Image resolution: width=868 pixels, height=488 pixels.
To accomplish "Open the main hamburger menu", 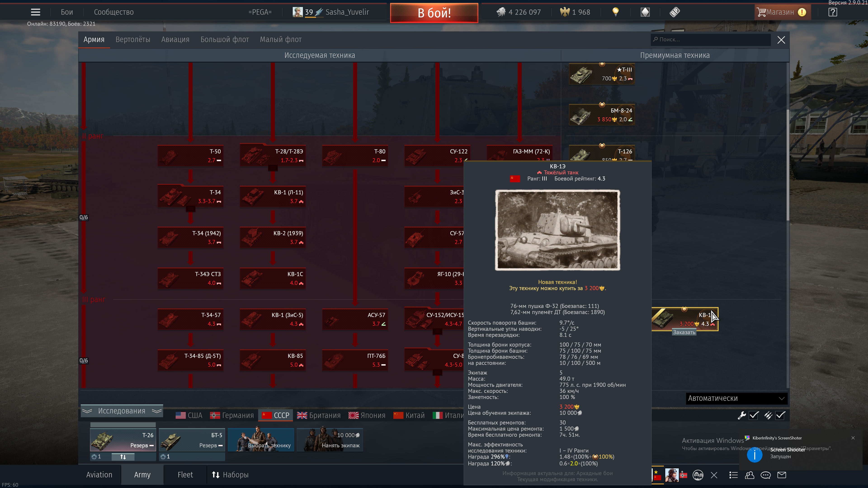I will (35, 12).
